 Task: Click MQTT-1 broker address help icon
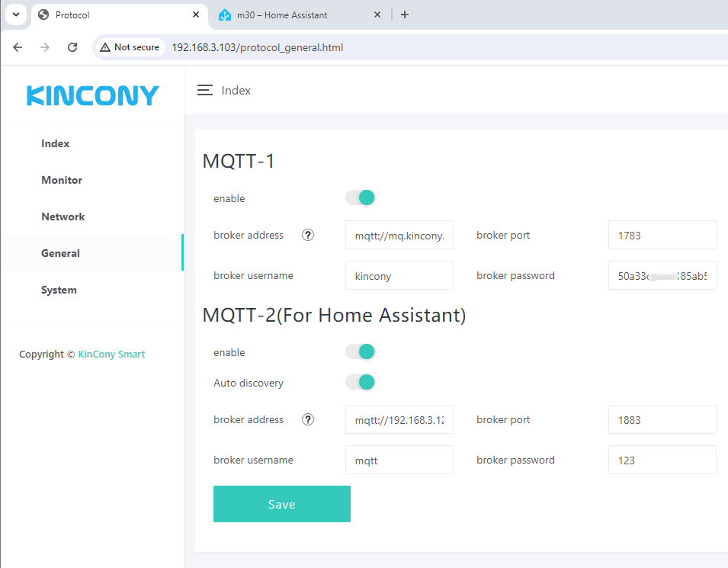click(x=308, y=235)
